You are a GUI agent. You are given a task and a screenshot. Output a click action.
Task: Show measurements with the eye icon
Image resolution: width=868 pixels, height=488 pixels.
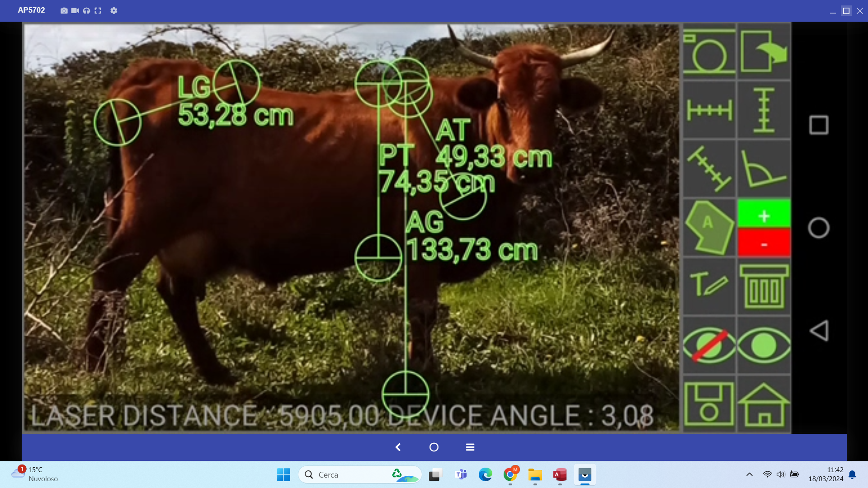click(x=764, y=345)
